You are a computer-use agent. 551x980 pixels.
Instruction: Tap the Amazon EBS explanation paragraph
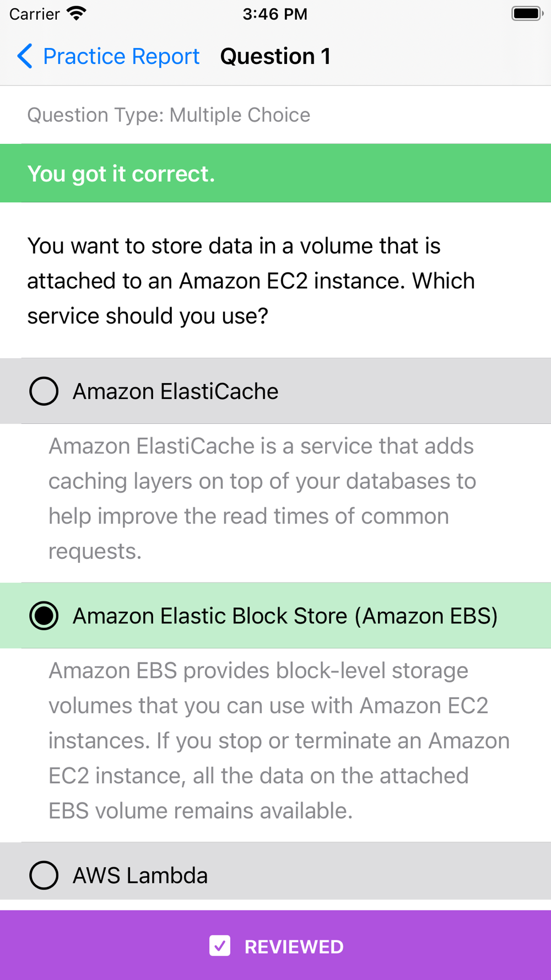coord(279,740)
